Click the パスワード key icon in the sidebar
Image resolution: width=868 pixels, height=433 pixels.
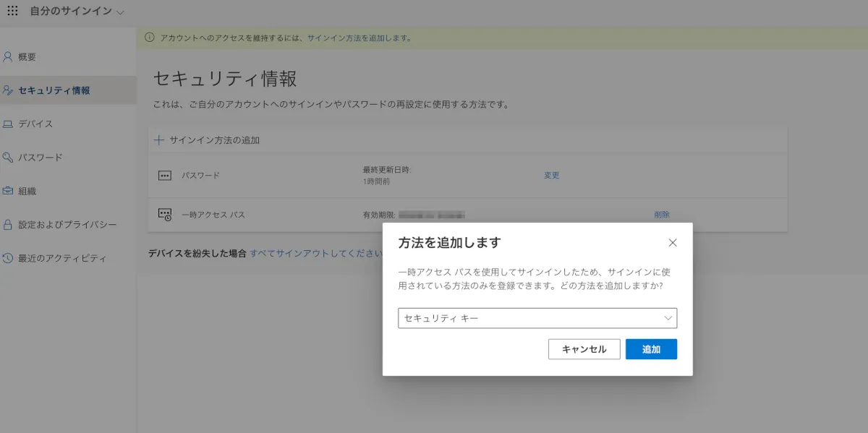pyautogui.click(x=8, y=157)
